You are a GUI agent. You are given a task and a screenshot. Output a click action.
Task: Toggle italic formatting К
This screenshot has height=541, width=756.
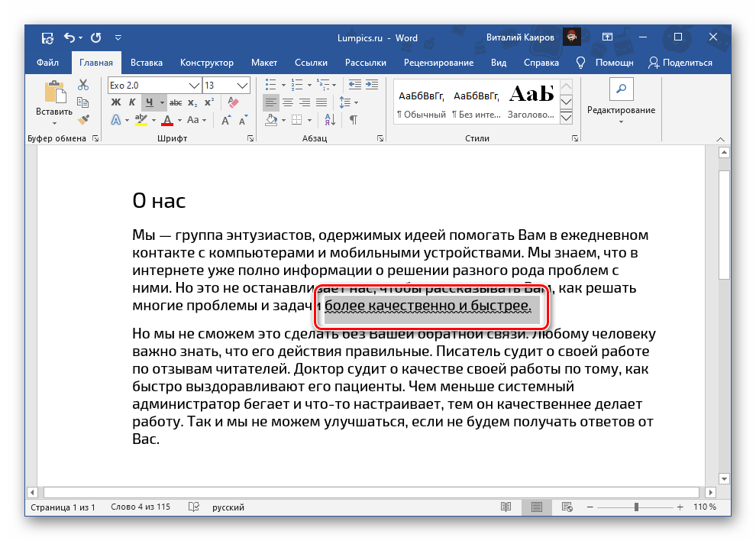pos(132,102)
